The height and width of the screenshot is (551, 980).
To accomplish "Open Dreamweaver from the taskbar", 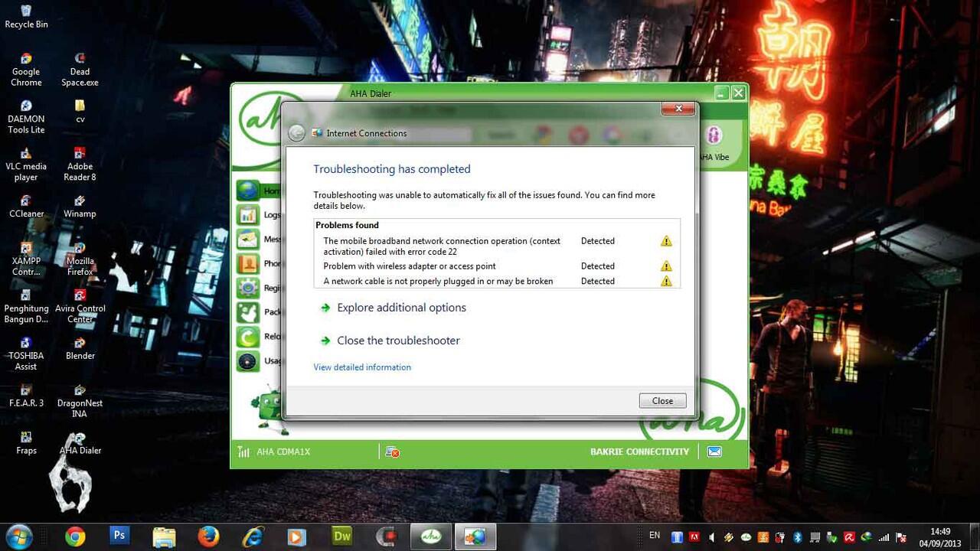I will click(341, 536).
